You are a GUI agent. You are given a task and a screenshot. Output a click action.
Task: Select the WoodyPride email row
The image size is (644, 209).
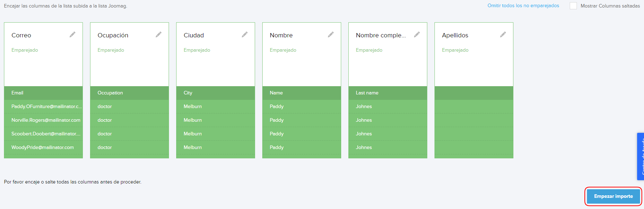click(43, 147)
